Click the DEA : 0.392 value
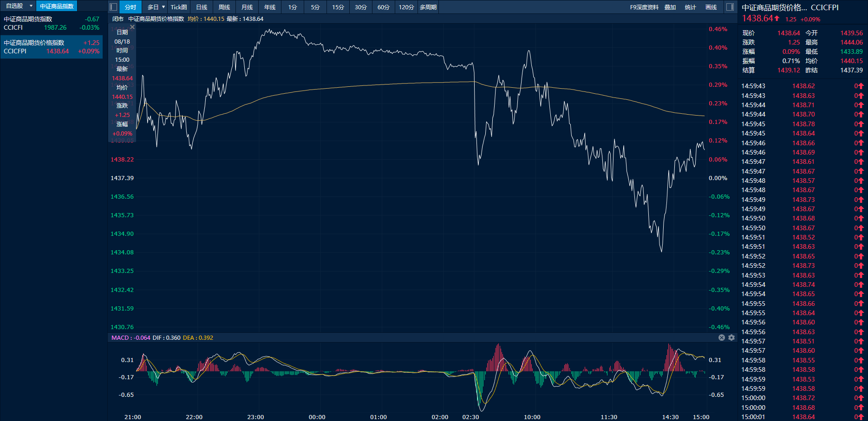 point(198,337)
